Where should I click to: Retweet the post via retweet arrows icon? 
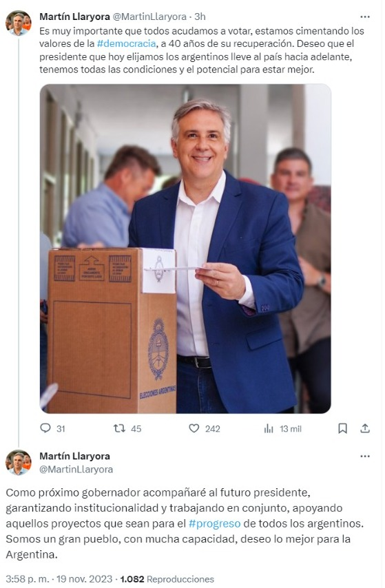tap(119, 428)
